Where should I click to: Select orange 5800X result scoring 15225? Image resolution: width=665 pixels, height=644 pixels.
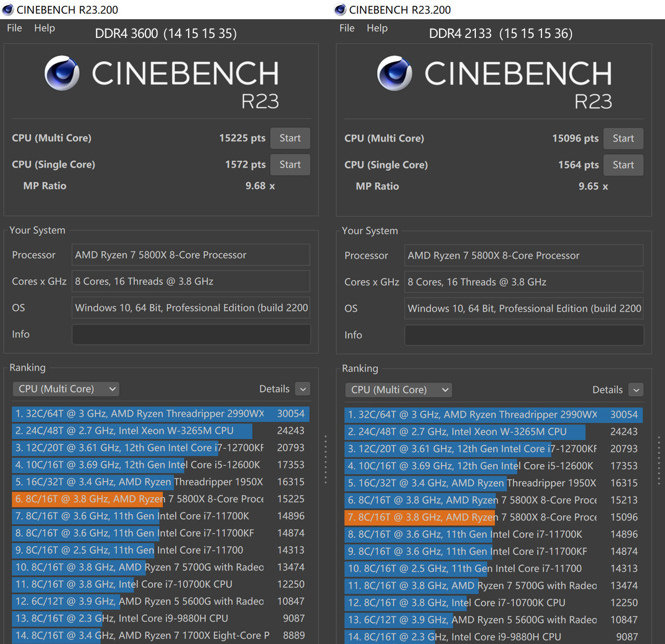click(x=139, y=499)
